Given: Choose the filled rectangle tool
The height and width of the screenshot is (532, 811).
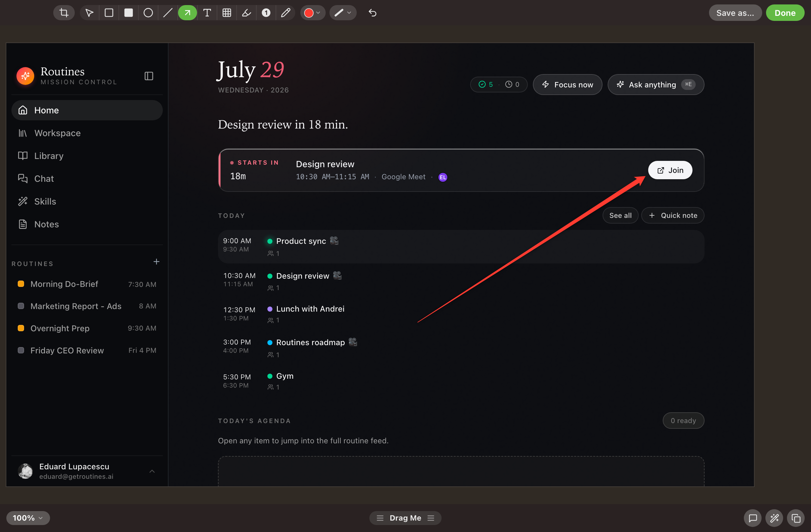Looking at the screenshot, I should point(129,13).
